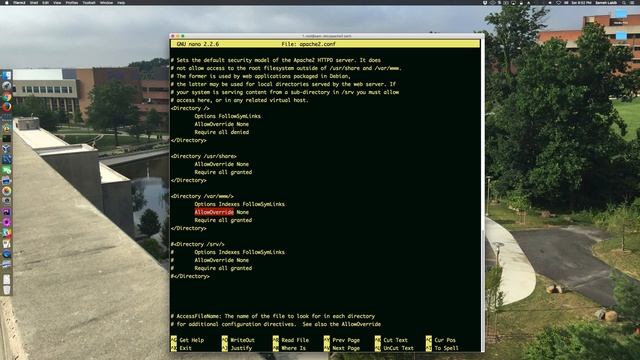The height and width of the screenshot is (360, 640).
Task: Open the Help menu
Action: click(x=121, y=2)
